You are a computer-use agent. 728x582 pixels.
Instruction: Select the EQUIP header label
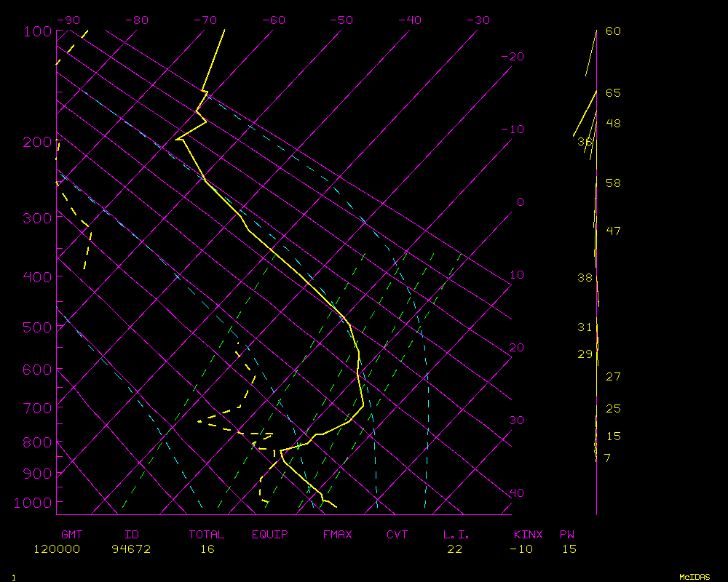pyautogui.click(x=269, y=535)
